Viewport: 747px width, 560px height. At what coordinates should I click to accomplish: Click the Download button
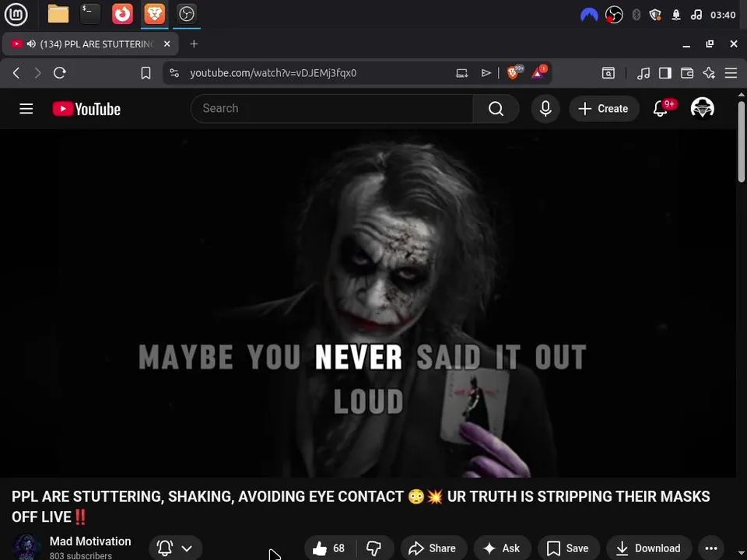[x=649, y=548]
